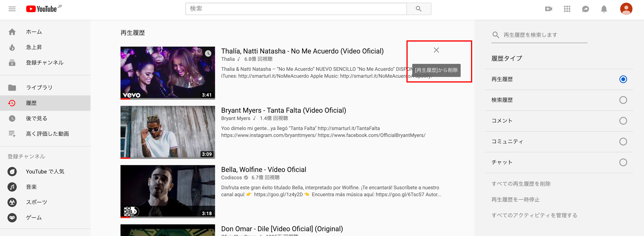
Task: Select the コミュニティ radio button
Action: pyautogui.click(x=623, y=142)
